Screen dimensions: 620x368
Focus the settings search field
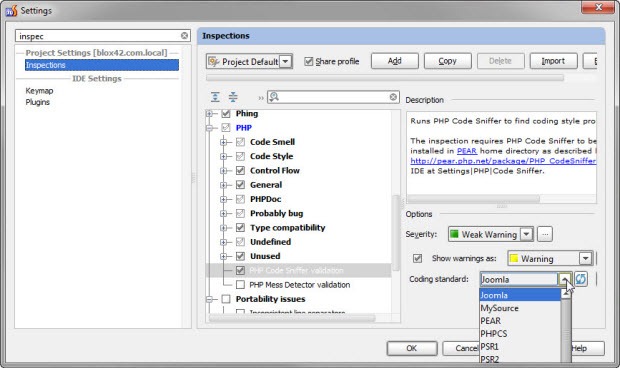pos(98,36)
